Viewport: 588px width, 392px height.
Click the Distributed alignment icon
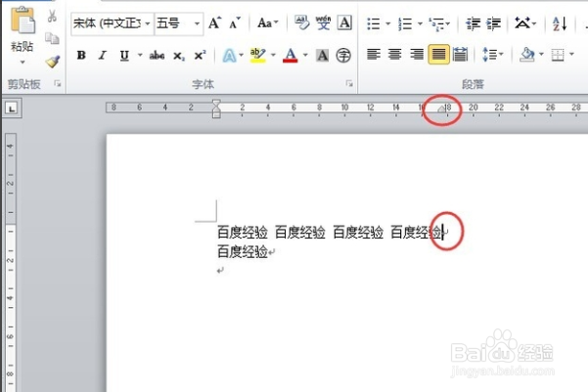point(460,55)
